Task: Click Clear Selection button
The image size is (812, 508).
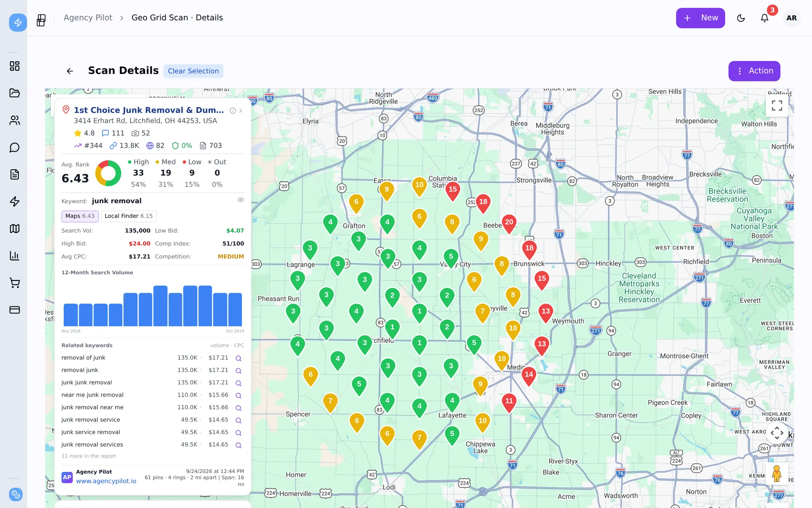Action: point(193,71)
